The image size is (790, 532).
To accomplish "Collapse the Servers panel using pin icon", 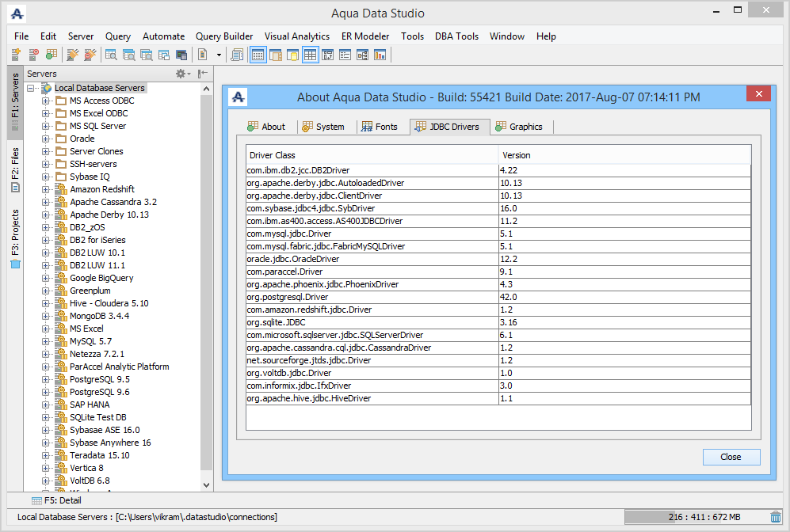I will pyautogui.click(x=203, y=74).
